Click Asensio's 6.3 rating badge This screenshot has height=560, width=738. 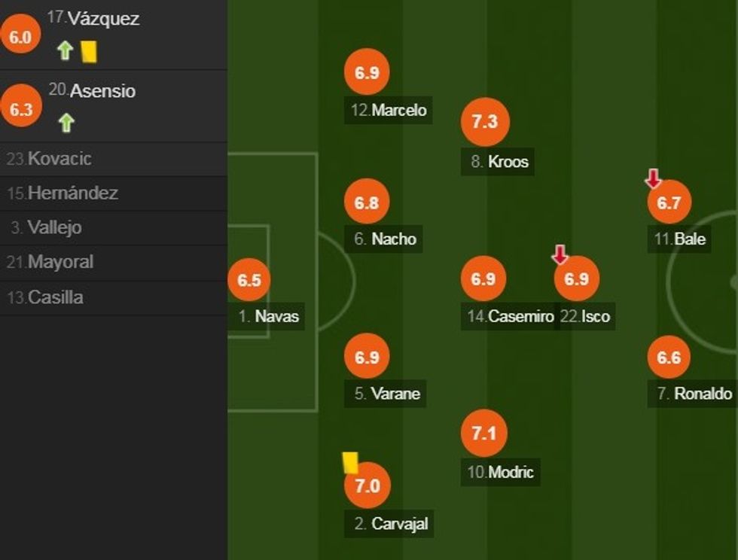(21, 110)
